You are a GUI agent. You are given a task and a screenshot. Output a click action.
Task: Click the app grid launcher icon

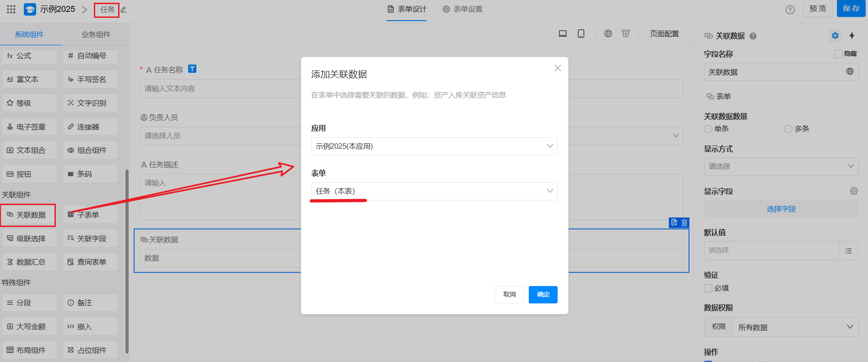pyautogui.click(x=11, y=9)
